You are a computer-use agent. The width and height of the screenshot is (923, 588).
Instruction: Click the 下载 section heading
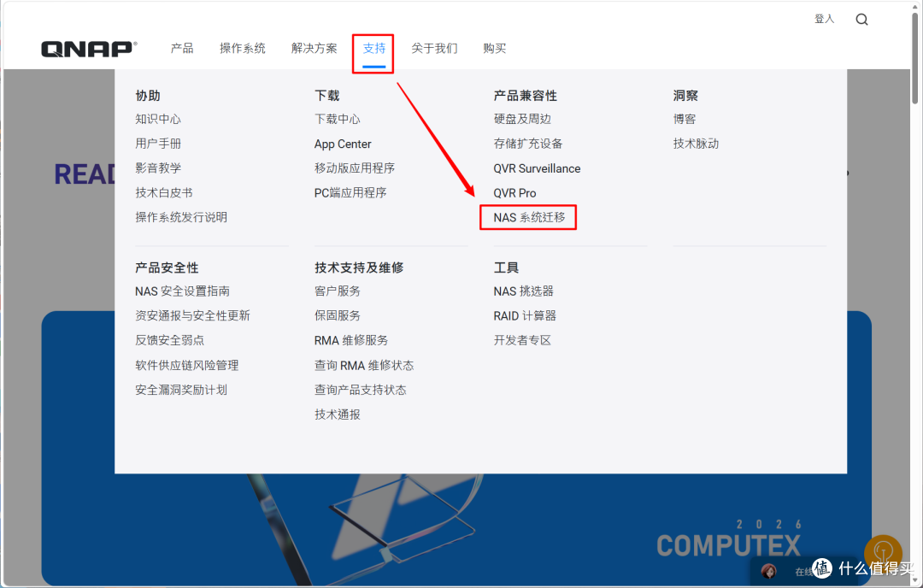(x=326, y=96)
